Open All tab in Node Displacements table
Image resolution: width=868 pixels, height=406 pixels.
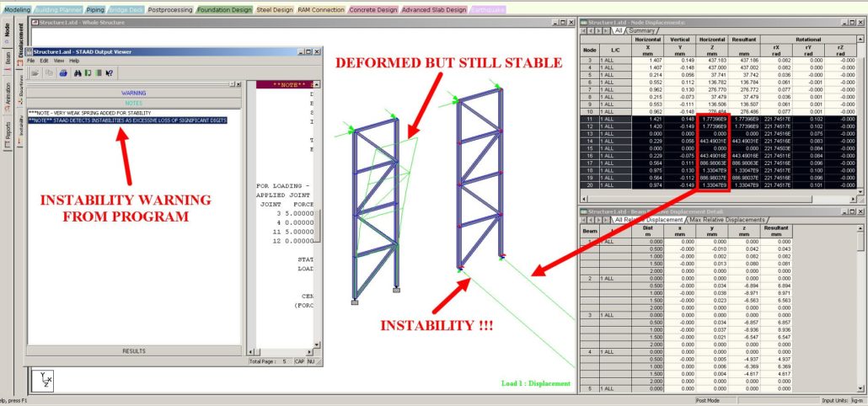(619, 31)
